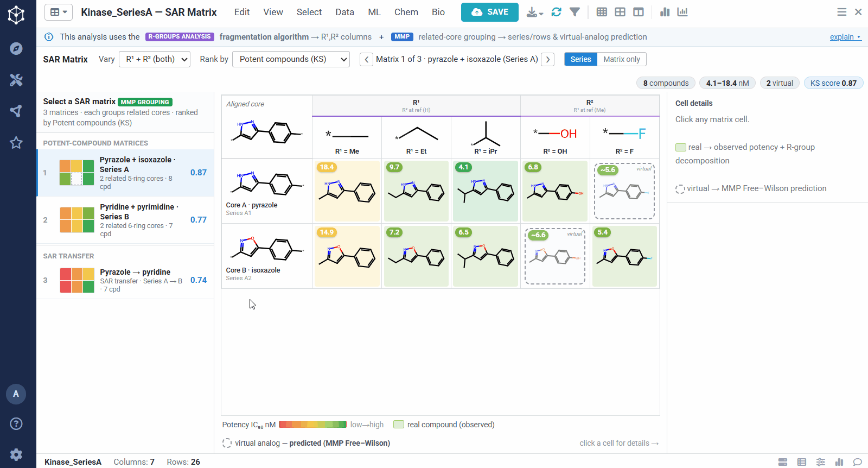
Task: Go to next matrix chevron
Action: point(547,59)
